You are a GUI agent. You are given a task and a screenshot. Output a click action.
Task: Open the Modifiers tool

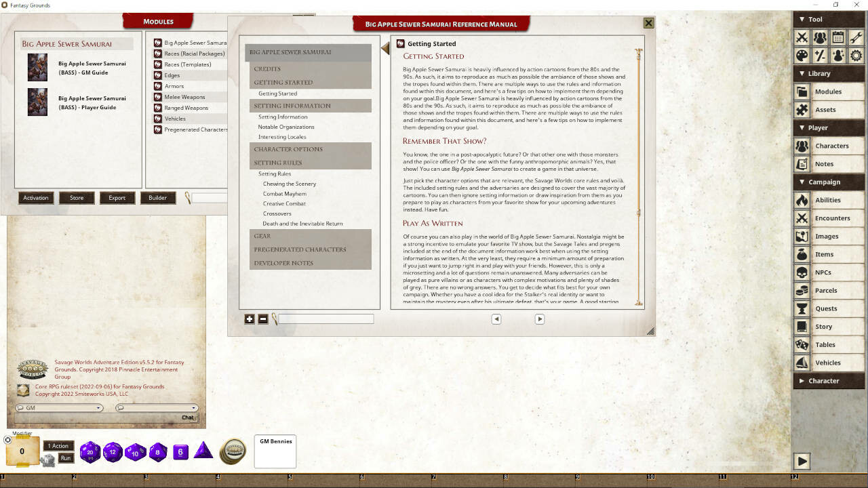(x=821, y=54)
